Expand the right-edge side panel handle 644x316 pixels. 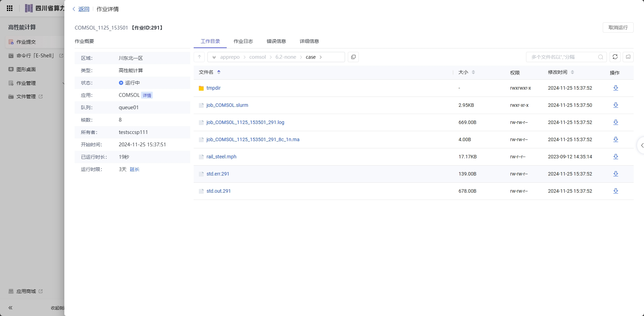point(641,146)
